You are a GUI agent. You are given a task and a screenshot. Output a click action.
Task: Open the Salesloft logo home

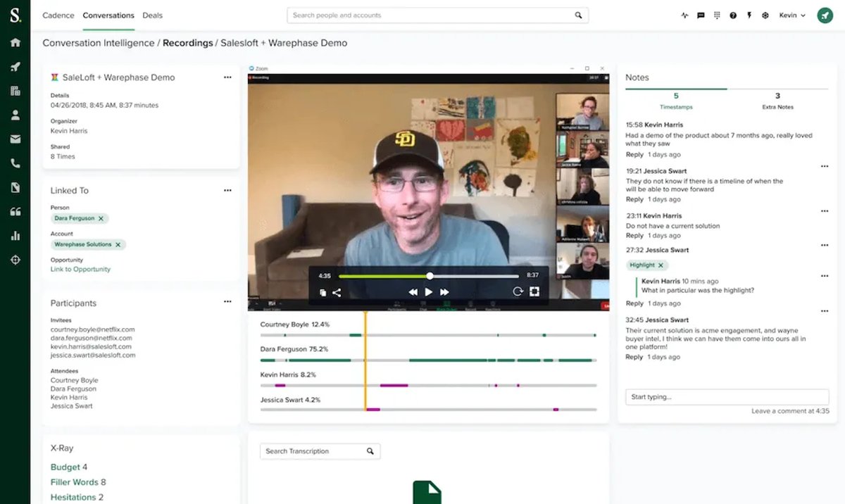point(15,14)
